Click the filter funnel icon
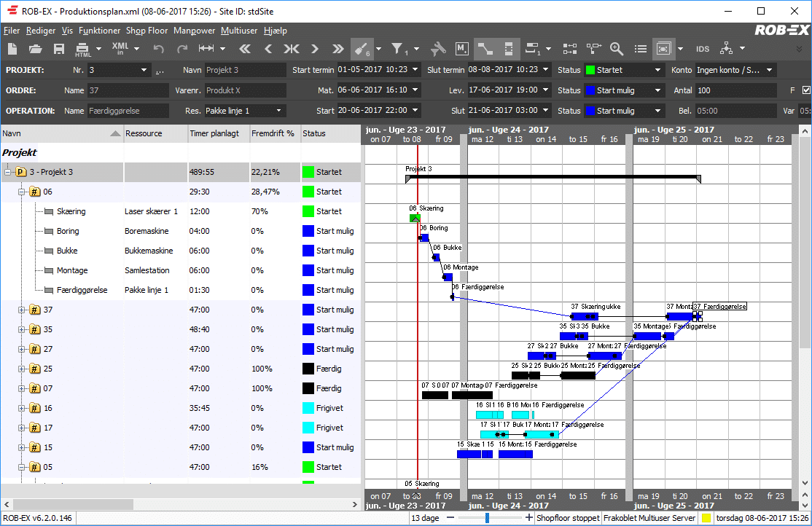This screenshot has width=812, height=526. [398, 49]
